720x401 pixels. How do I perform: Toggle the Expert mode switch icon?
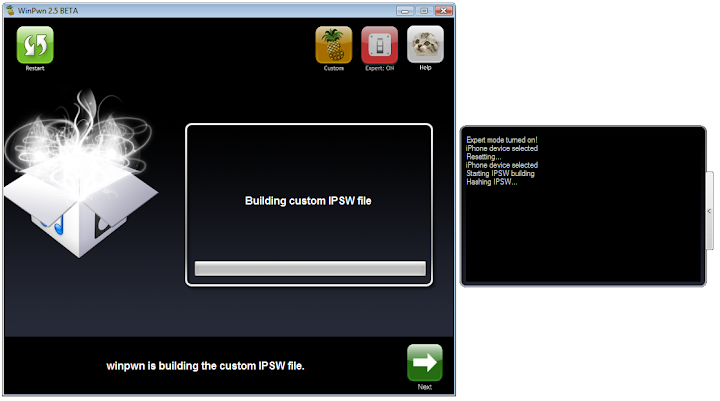pyautogui.click(x=379, y=45)
